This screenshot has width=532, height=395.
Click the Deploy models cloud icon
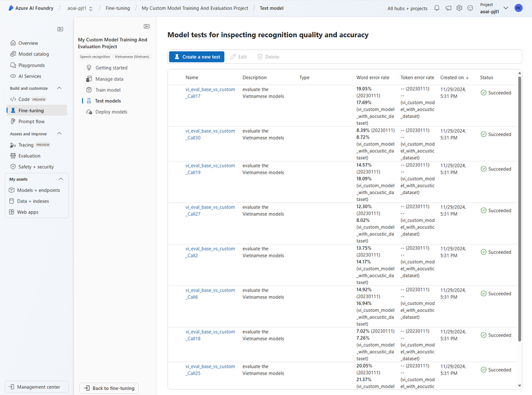89,112
